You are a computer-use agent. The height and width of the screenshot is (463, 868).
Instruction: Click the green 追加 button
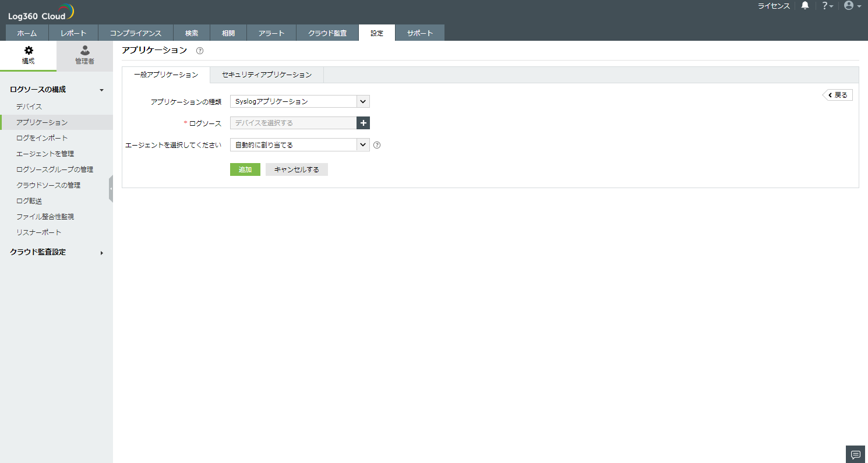[245, 169]
